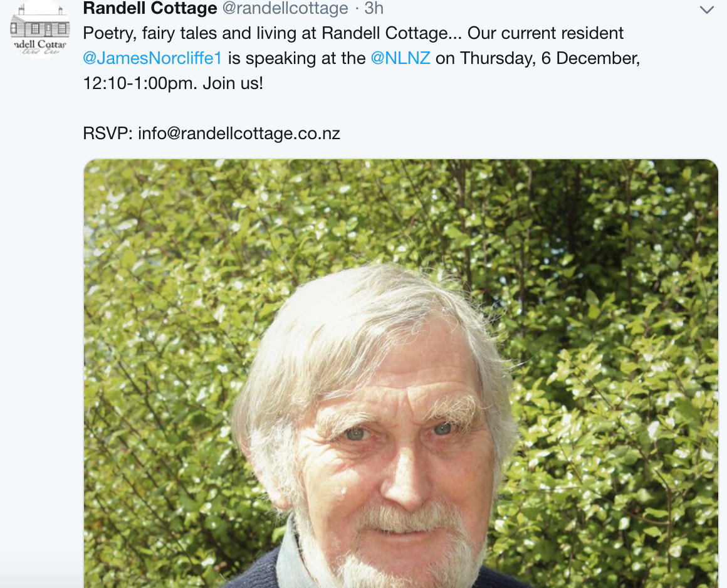Click the "is speaking at the" text

click(x=296, y=58)
